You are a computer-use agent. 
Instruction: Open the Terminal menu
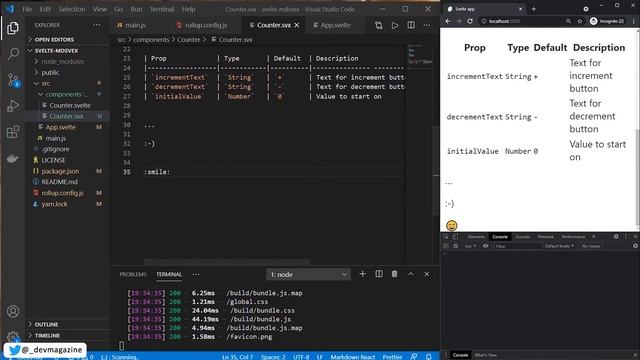pos(162,9)
